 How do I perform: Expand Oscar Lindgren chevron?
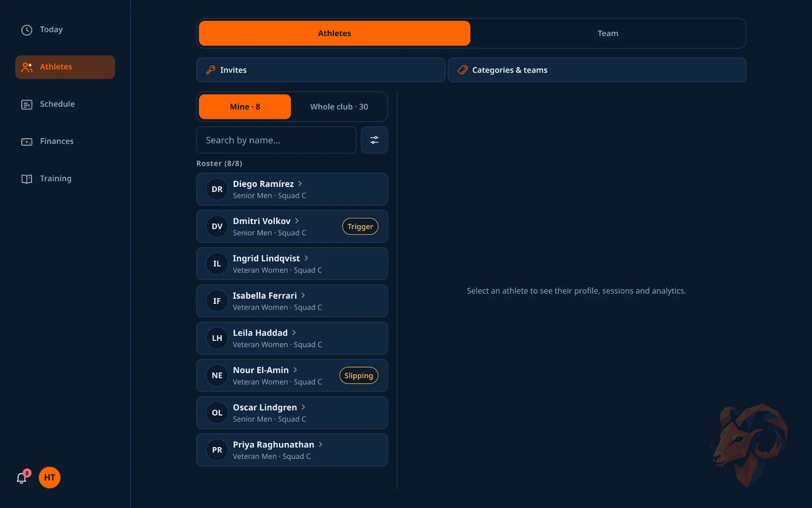(303, 407)
